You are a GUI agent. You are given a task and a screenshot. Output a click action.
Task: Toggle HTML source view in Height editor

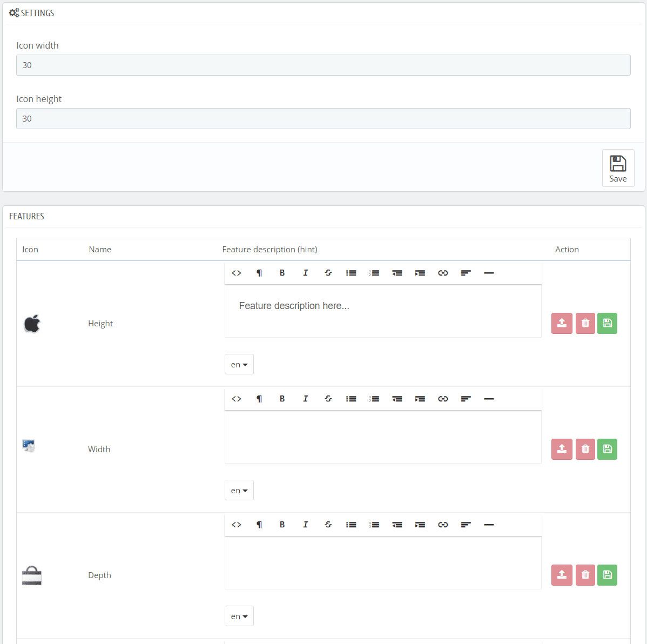(237, 273)
